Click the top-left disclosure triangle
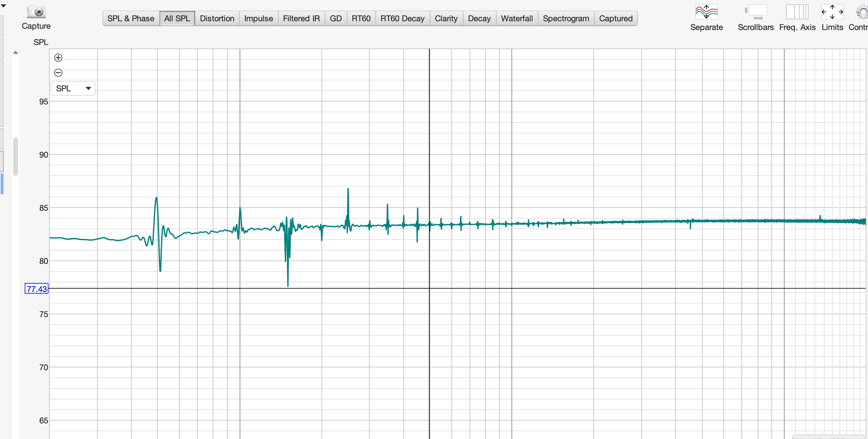Viewport: 868px width, 439px height. pyautogui.click(x=3, y=6)
